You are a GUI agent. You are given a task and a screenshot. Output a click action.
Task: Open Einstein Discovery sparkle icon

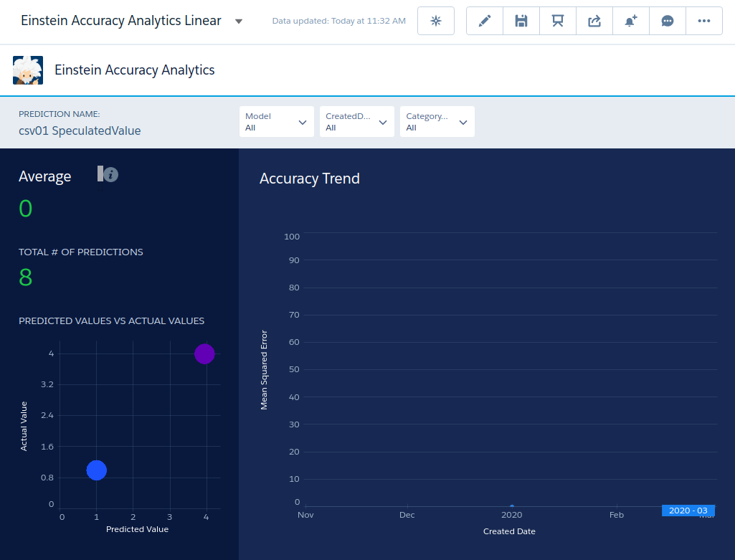pyautogui.click(x=435, y=21)
